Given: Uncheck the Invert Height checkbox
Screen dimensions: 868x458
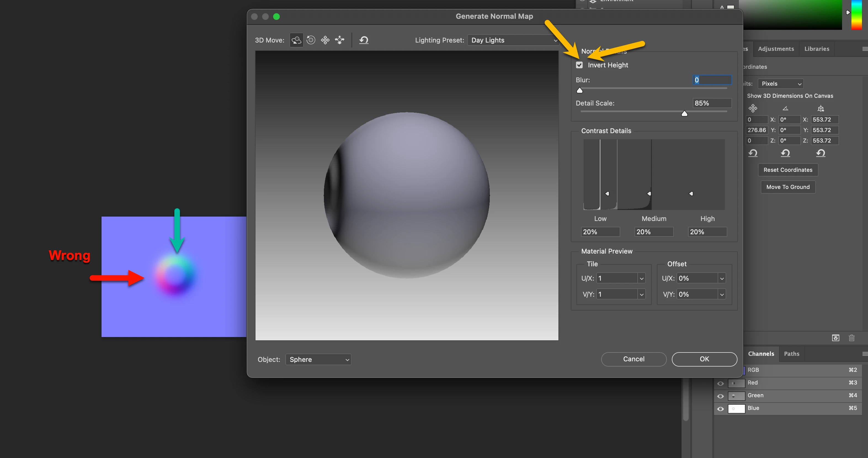Looking at the screenshot, I should coord(579,65).
